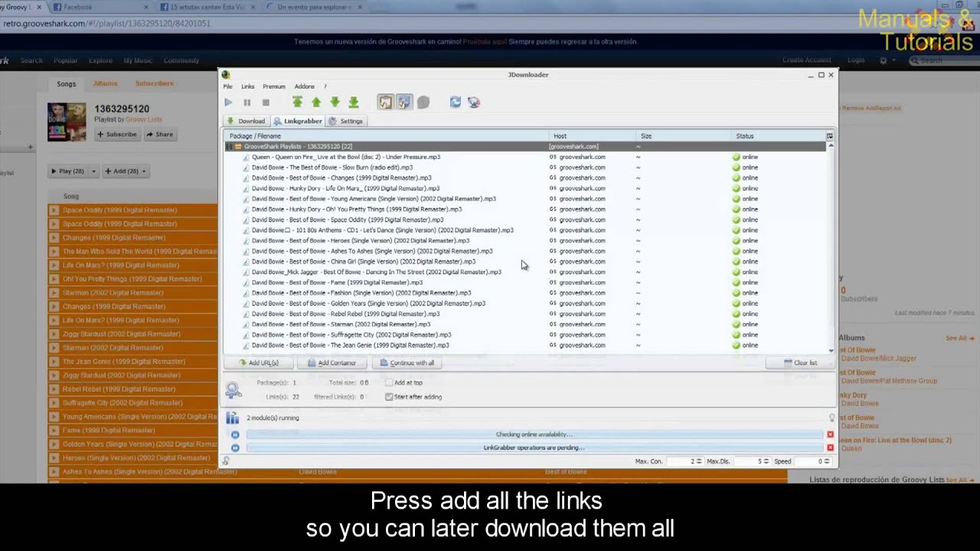This screenshot has height=551, width=980.
Task: Cancel the 'LinkGrabber operations are pending' module
Action: (x=830, y=448)
